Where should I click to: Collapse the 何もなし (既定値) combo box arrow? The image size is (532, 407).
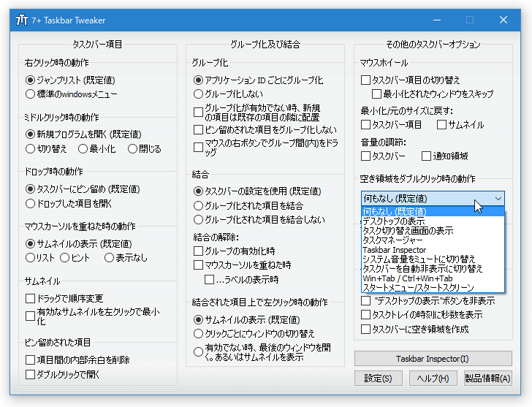(x=498, y=199)
